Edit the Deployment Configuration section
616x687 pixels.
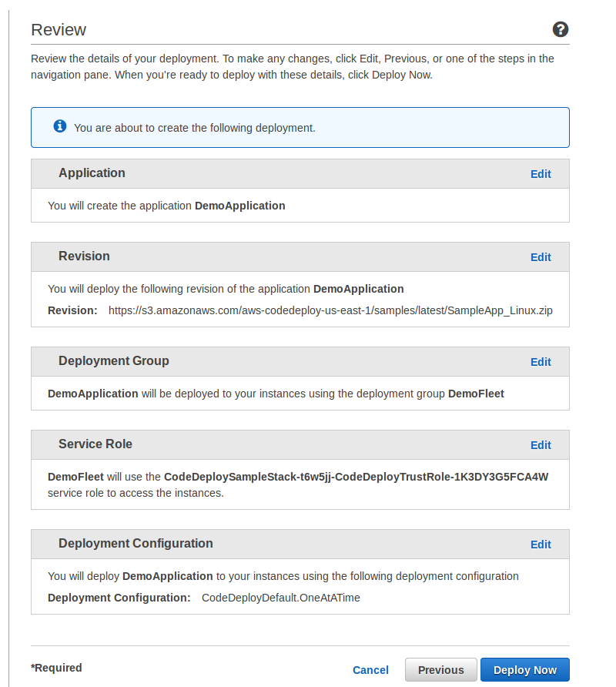tap(541, 545)
